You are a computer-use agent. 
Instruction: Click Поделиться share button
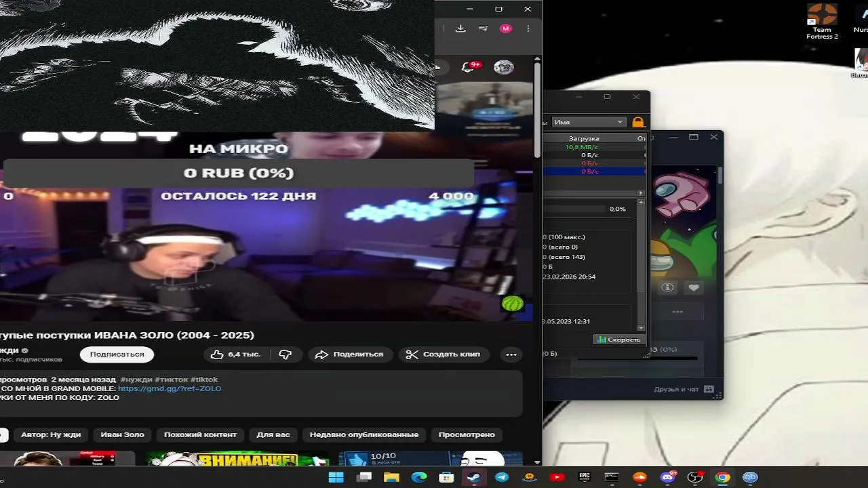click(x=349, y=354)
